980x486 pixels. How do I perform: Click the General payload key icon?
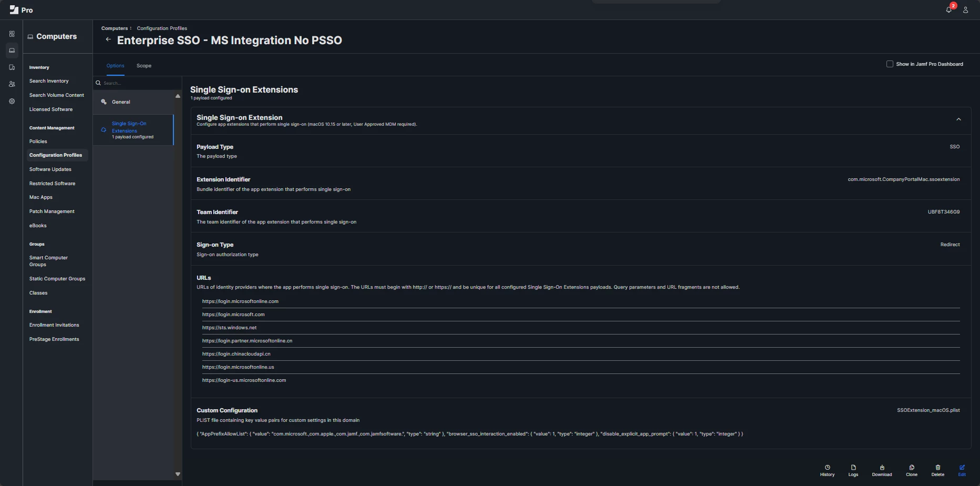point(104,102)
